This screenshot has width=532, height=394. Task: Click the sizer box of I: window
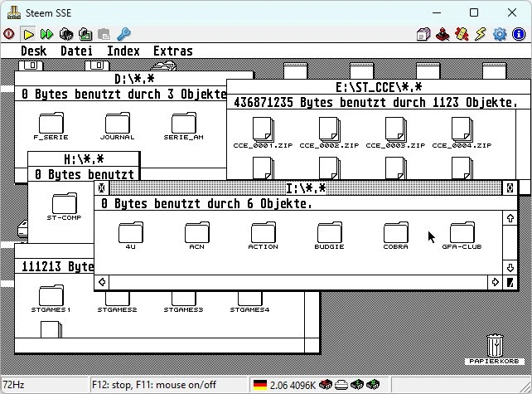pyautogui.click(x=510, y=282)
